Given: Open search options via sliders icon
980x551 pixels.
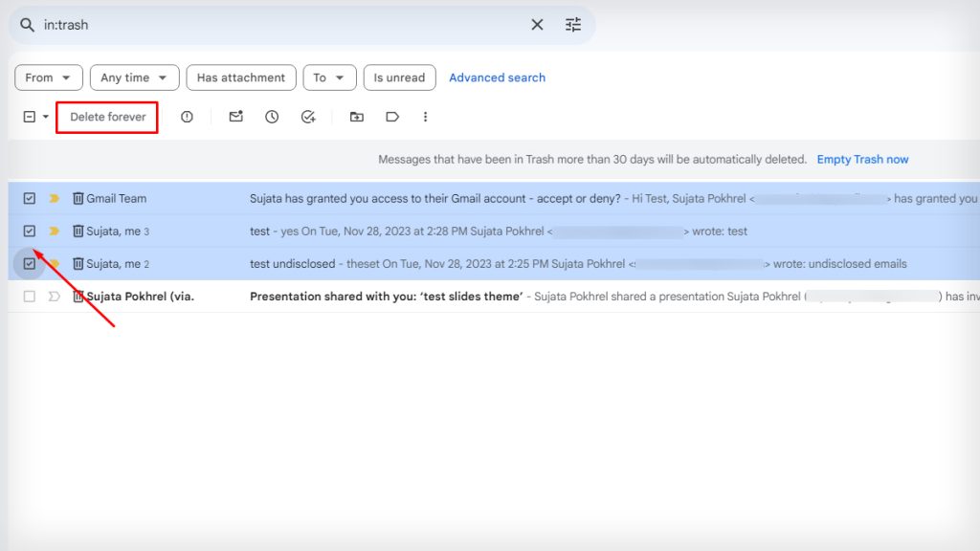Looking at the screenshot, I should 573,24.
